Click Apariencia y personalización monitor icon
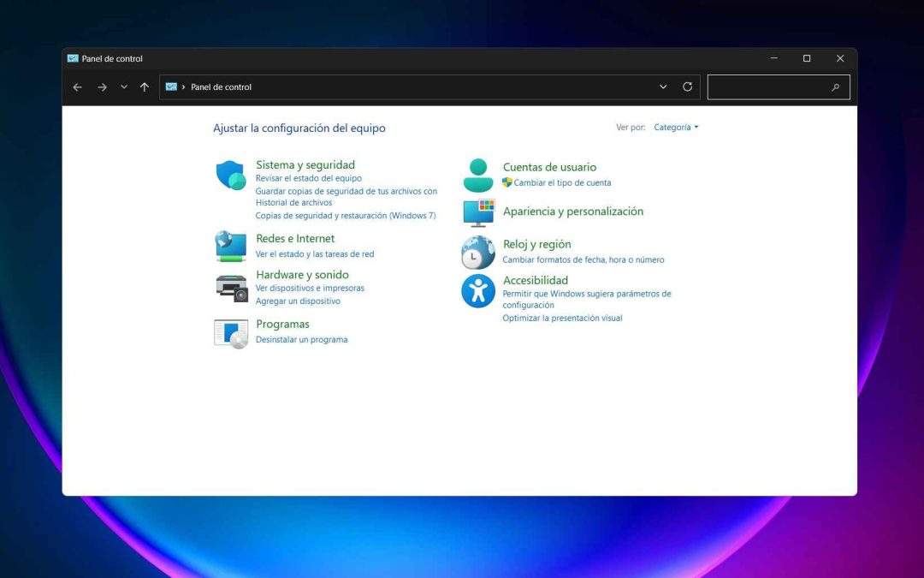 (x=478, y=213)
